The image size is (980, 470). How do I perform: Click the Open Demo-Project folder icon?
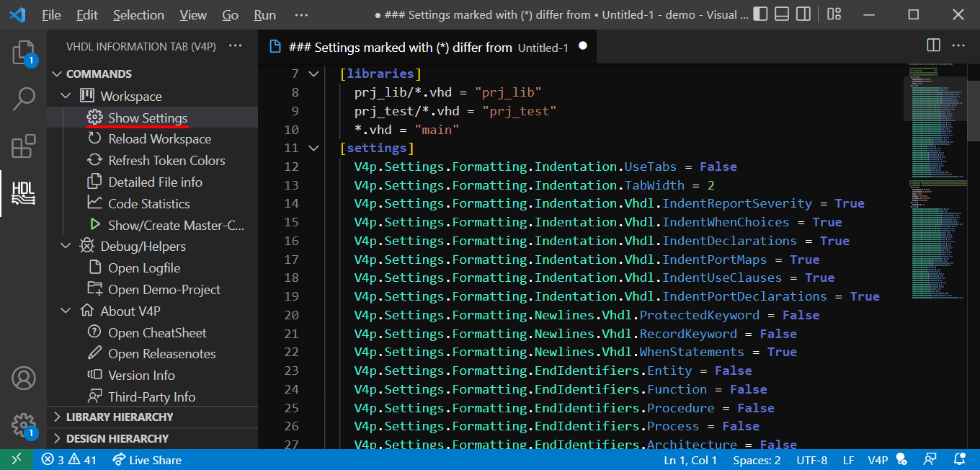[94, 289]
